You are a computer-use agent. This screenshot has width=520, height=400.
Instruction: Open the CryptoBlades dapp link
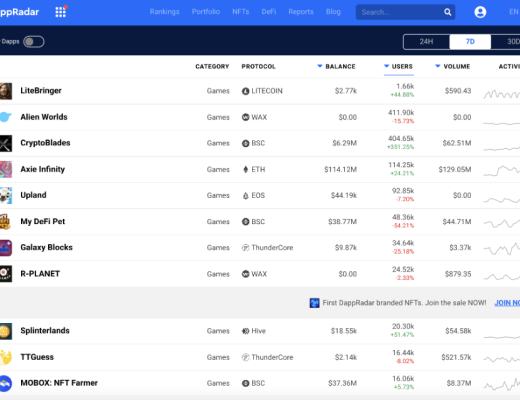point(45,143)
